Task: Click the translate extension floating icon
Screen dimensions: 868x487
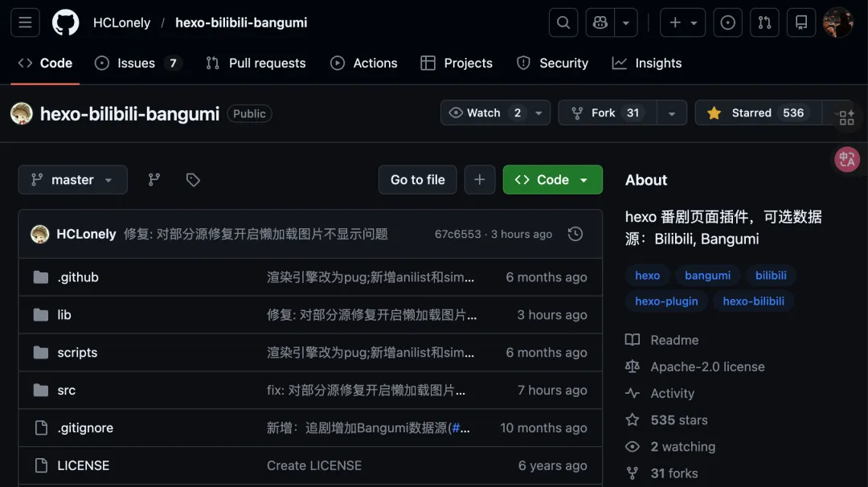Action: point(846,159)
